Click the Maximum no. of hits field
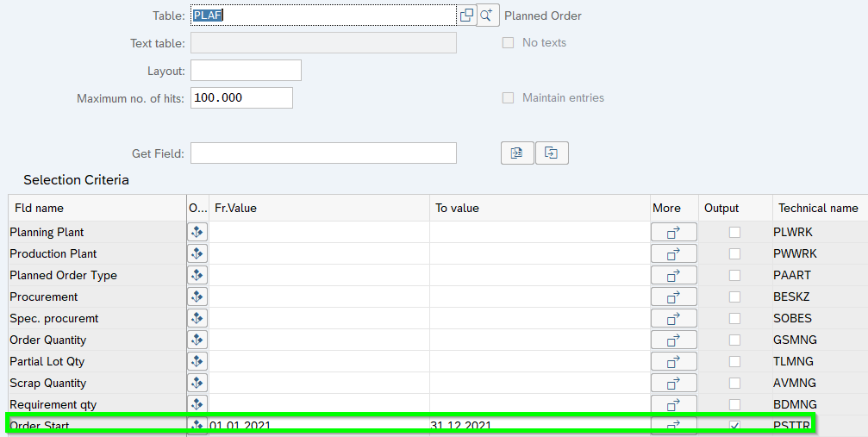Screen dimensions: 868x437 [x=241, y=98]
